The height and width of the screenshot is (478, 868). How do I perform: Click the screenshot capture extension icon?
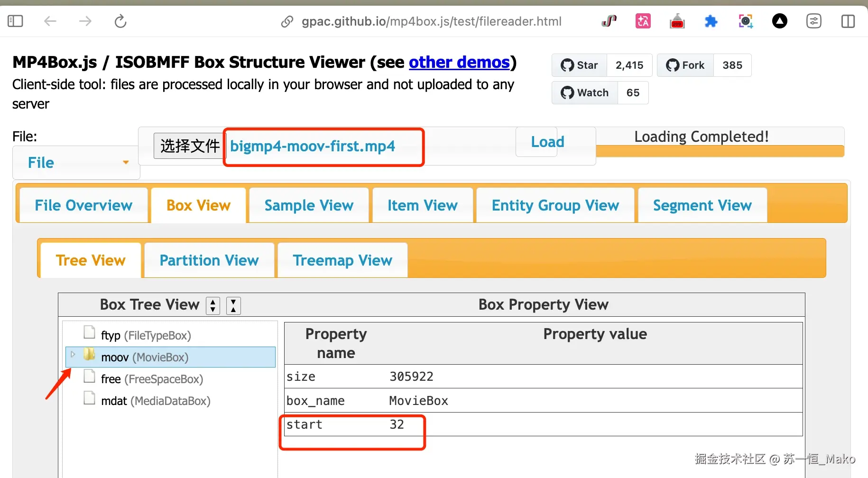[746, 21]
